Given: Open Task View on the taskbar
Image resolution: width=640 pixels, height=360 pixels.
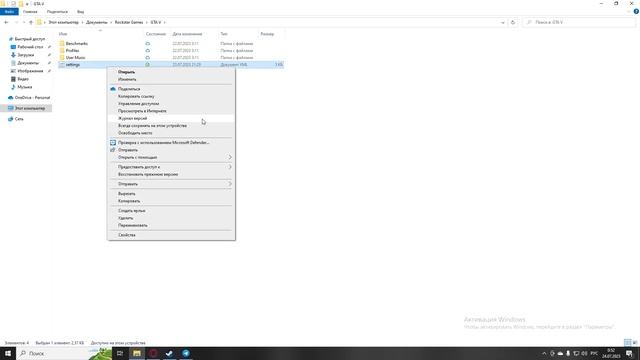Looking at the screenshot, I should (120, 353).
